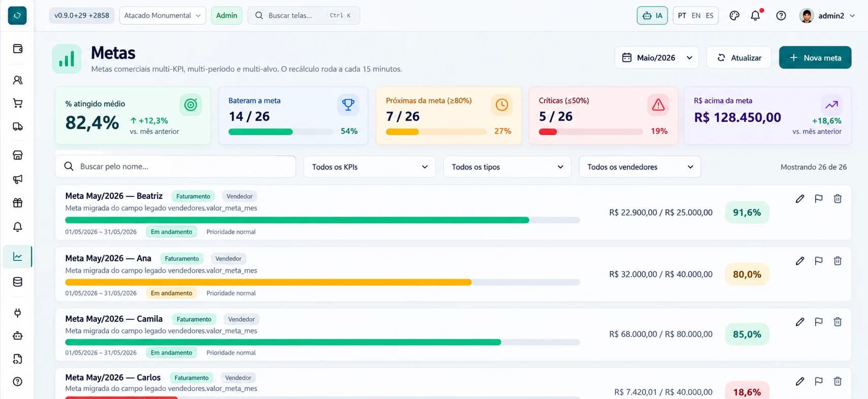Switch language to EN
The image size is (868, 399).
(696, 16)
